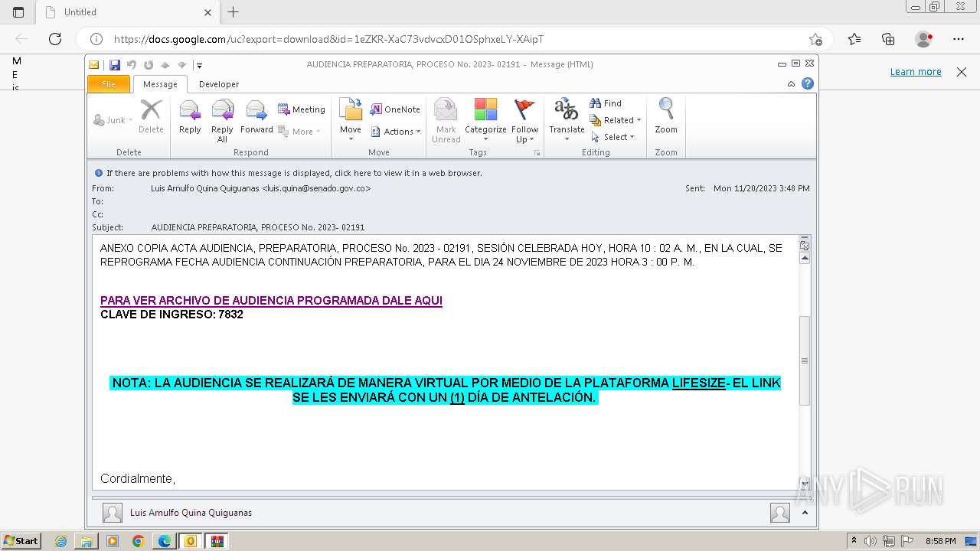
Task: Mark the message as Unread
Action: click(446, 121)
